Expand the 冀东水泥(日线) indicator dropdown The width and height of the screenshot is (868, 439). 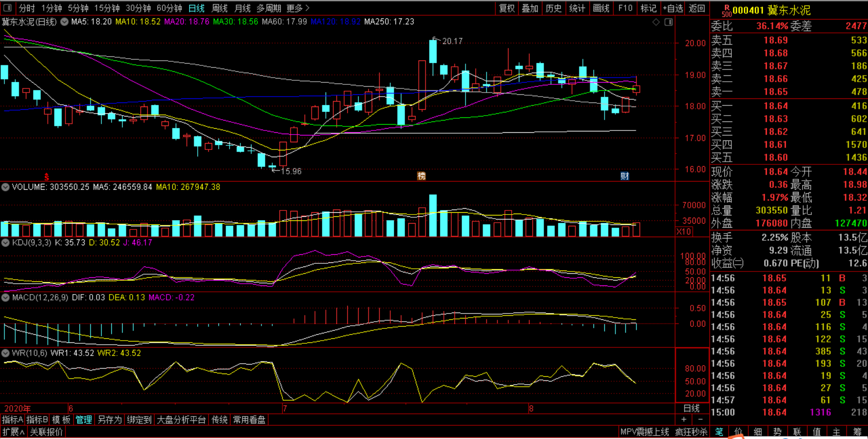coord(65,22)
